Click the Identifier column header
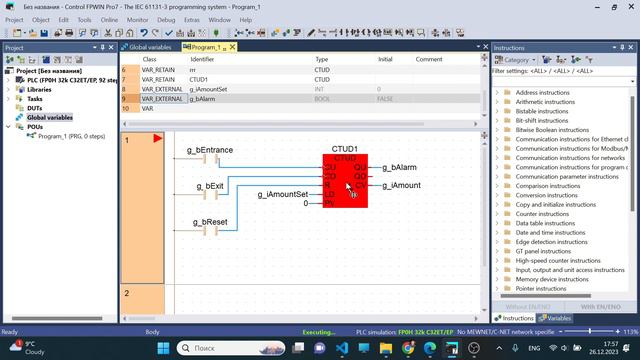Viewport: 640px width, 360px height. coord(202,59)
